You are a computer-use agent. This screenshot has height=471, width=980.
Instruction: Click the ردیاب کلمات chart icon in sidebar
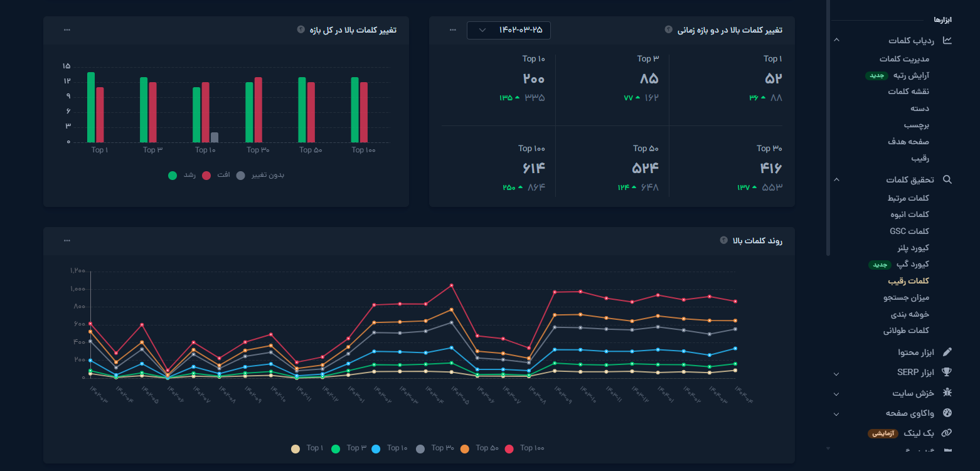[947, 41]
